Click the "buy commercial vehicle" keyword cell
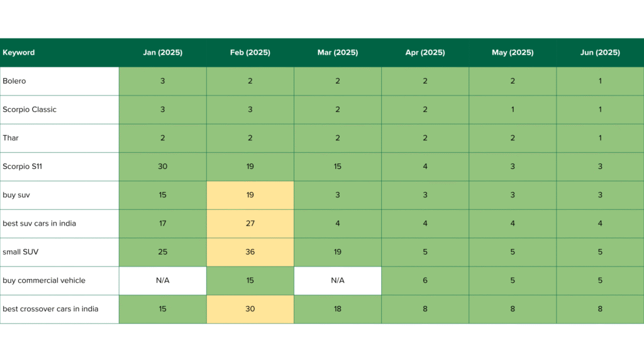Viewport: 644px width, 362px height. pyautogui.click(x=44, y=280)
